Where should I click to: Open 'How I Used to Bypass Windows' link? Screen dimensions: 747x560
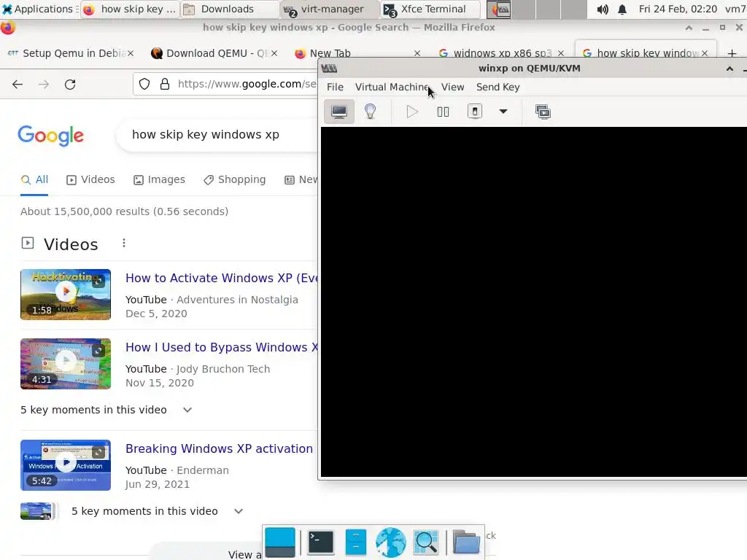[222, 348]
